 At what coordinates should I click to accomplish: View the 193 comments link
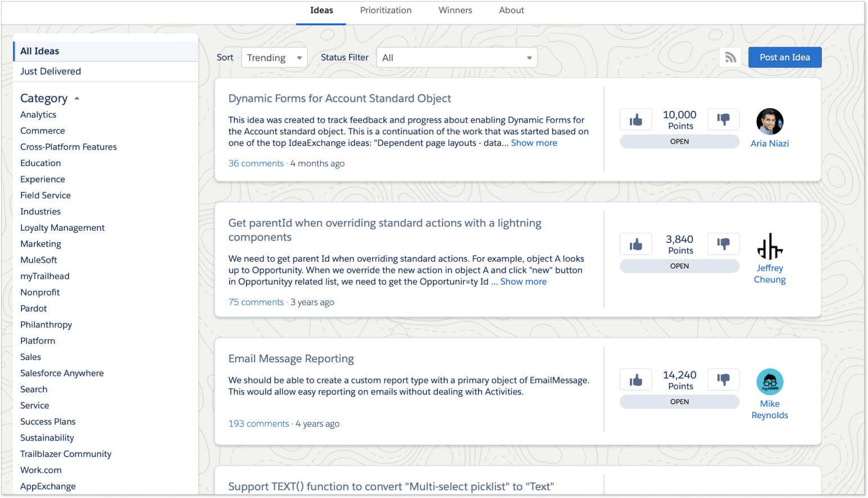[x=258, y=424]
